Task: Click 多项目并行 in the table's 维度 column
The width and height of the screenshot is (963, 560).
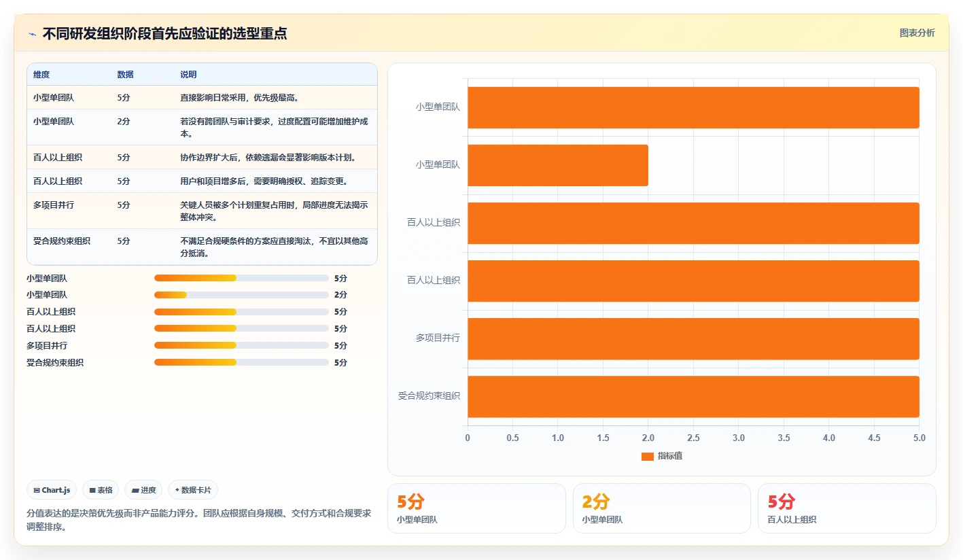Action: pyautogui.click(x=54, y=205)
